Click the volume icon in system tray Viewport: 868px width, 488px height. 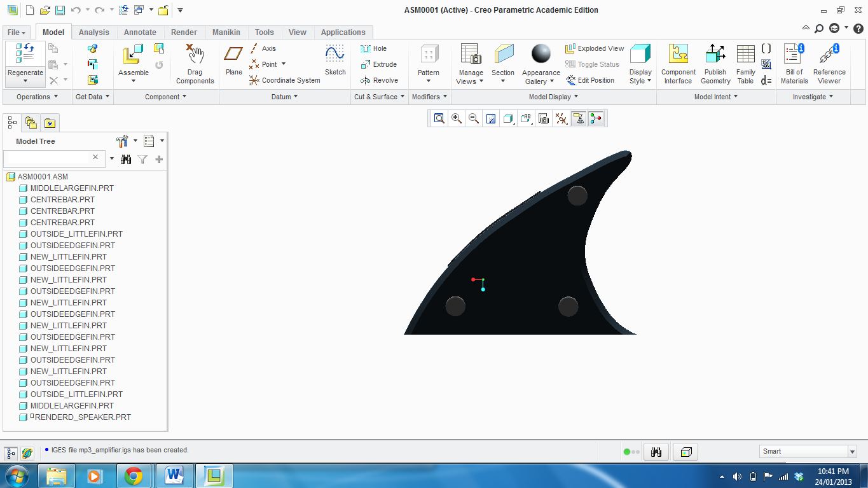click(737, 477)
